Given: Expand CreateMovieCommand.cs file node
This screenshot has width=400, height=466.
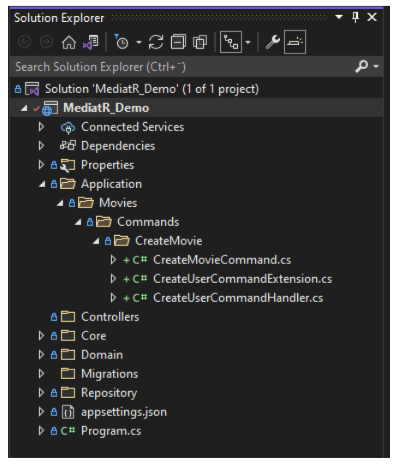Looking at the screenshot, I should (113, 260).
